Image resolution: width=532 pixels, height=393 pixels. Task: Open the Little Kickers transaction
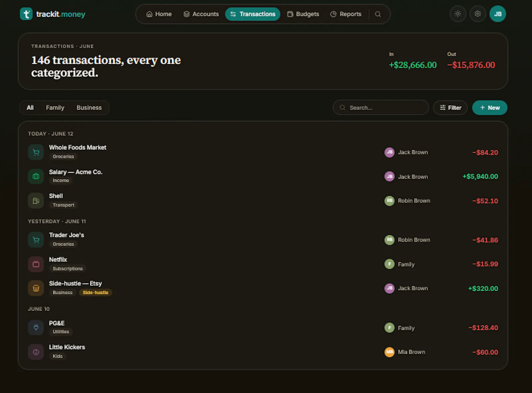pos(263,352)
